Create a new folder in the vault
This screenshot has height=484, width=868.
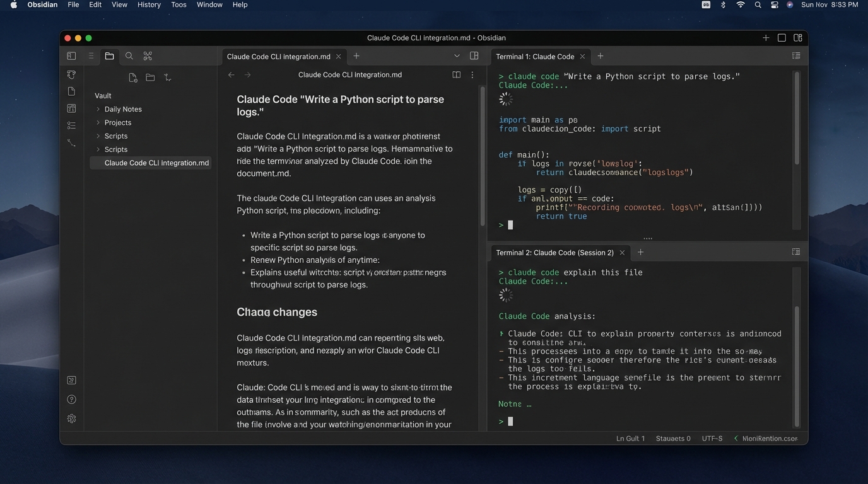pyautogui.click(x=150, y=78)
